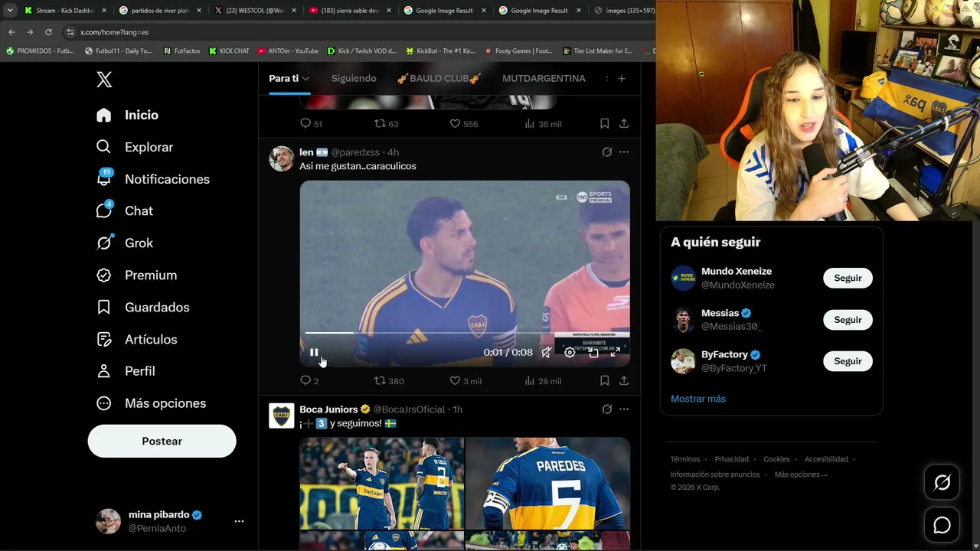980x551 pixels.
Task: Enable picture-in-picture for the video
Action: click(x=593, y=352)
